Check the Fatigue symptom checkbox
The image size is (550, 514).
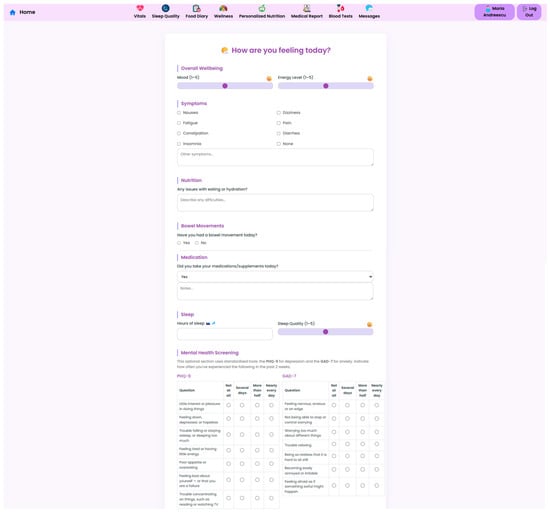179,123
